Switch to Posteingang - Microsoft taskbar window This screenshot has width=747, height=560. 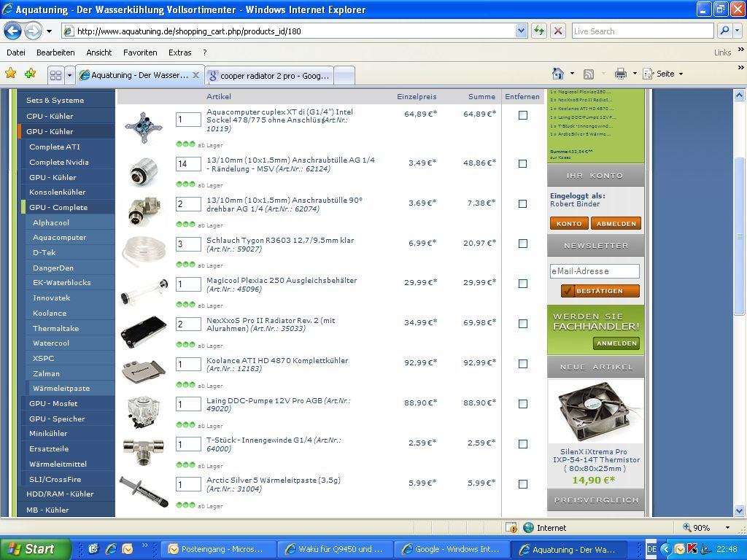[219, 550]
